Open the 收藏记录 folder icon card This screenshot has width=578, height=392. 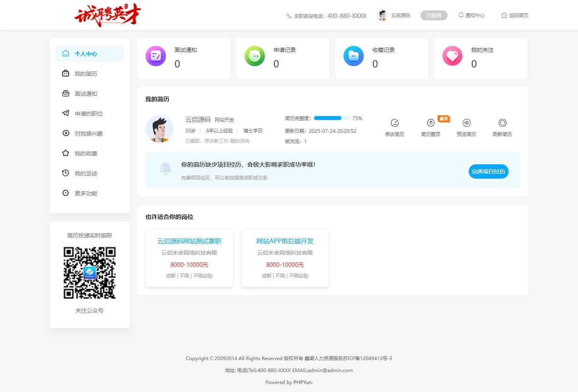(353, 56)
